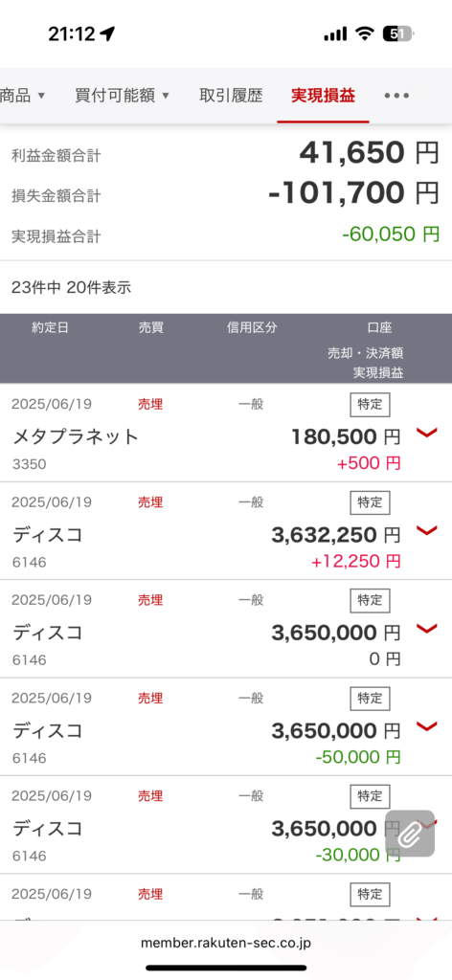
Task: Tap the battery indicator icon
Action: pos(398,33)
